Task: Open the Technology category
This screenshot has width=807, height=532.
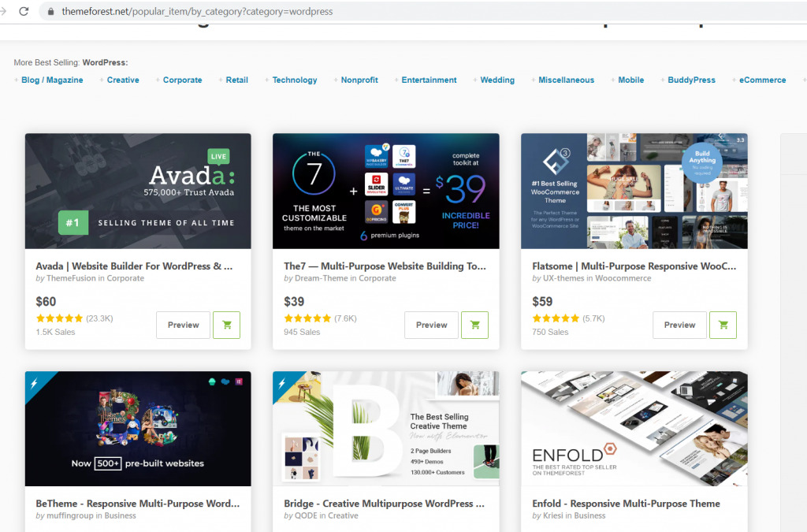Action: point(295,80)
